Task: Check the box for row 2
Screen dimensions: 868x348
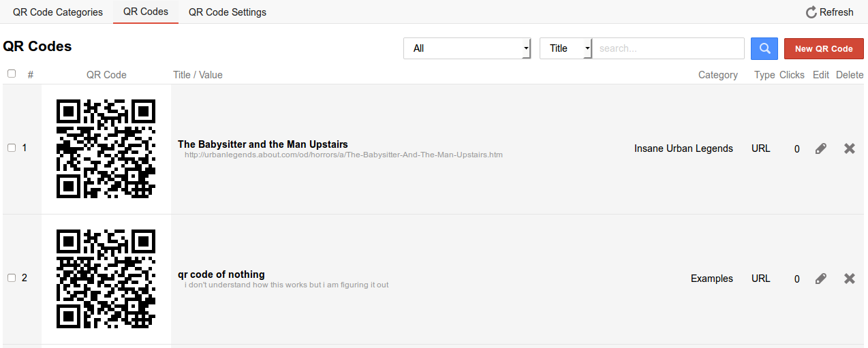Action: [x=12, y=278]
